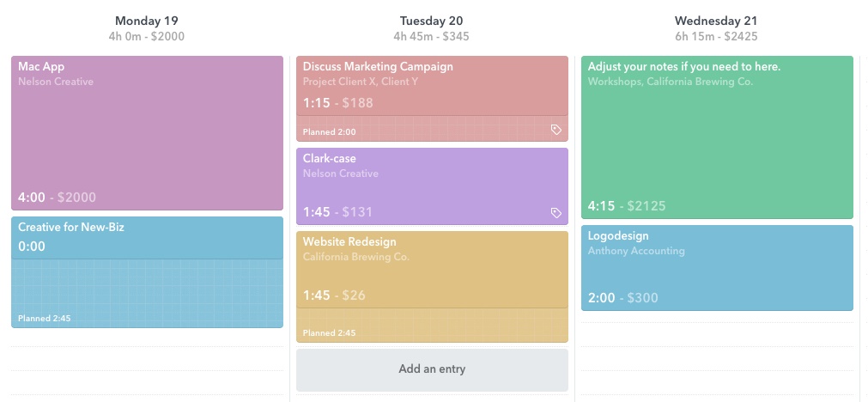Click Tuesday's 4h 45m - $345 total

coord(431,37)
